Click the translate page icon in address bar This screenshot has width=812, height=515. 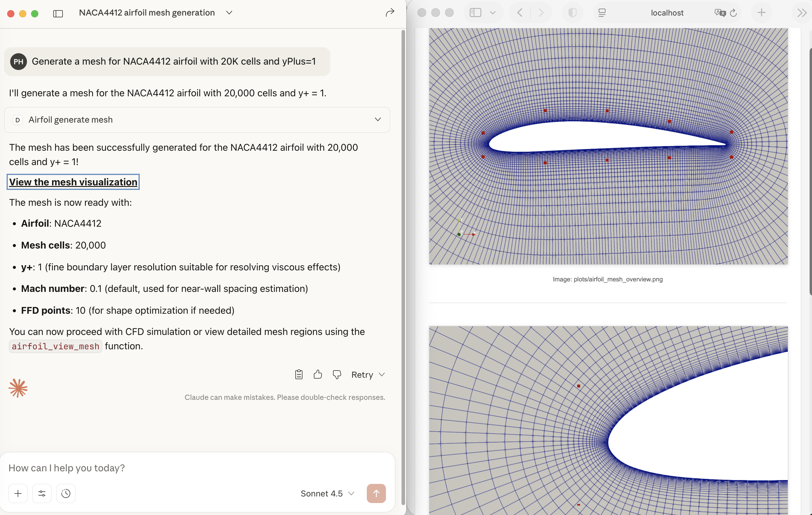(x=719, y=13)
